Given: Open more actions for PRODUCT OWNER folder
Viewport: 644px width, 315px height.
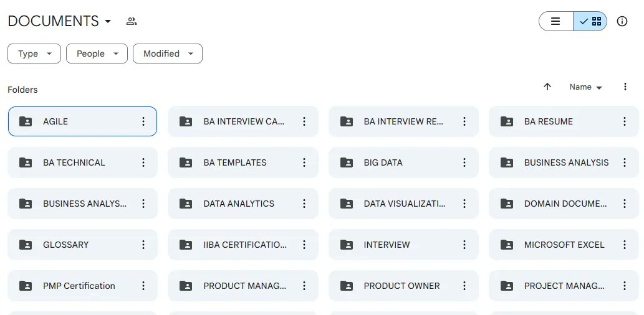Looking at the screenshot, I should click(464, 286).
